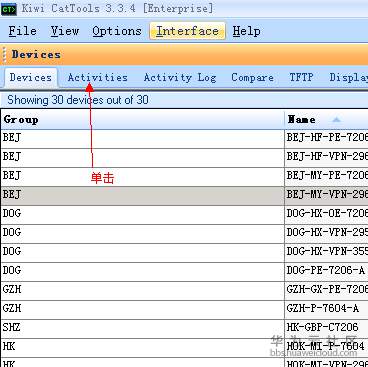
Task: Switch to the Activities tab
Action: click(x=97, y=77)
